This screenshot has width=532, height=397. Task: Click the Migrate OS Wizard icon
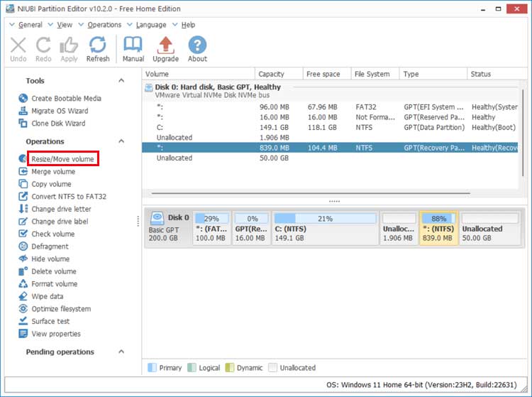pyautogui.click(x=23, y=111)
